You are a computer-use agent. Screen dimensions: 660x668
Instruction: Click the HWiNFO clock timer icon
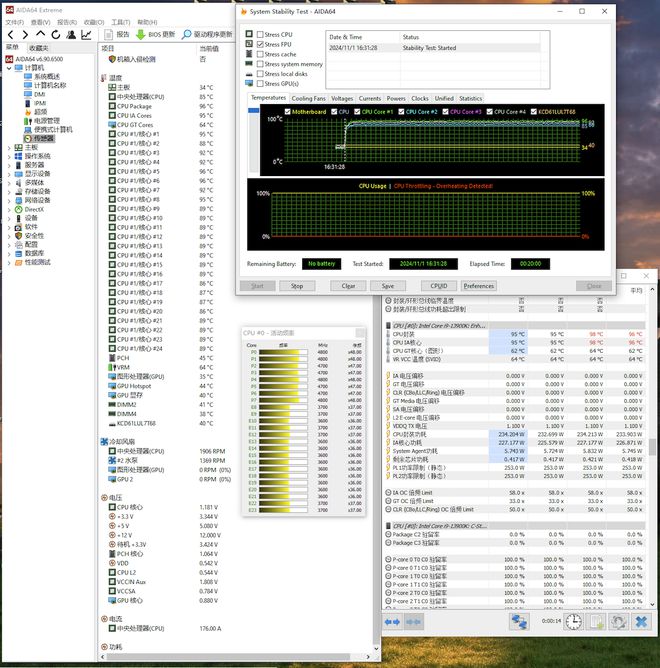click(x=574, y=622)
